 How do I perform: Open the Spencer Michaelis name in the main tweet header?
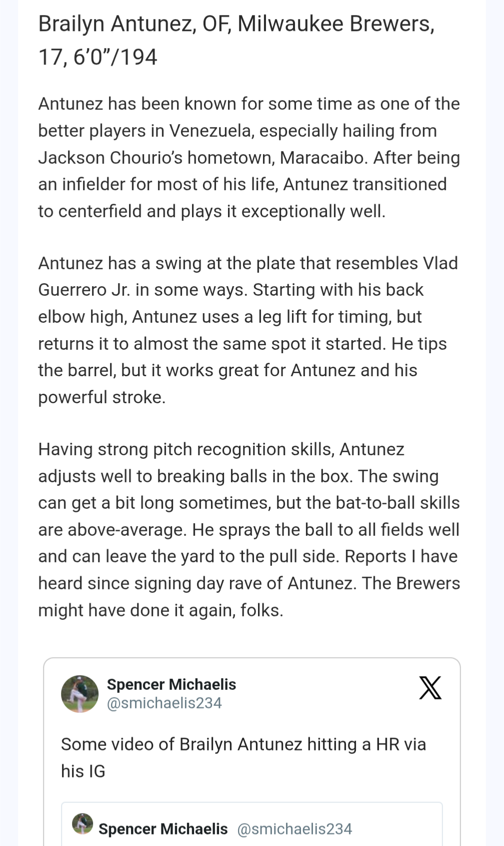[171, 684]
